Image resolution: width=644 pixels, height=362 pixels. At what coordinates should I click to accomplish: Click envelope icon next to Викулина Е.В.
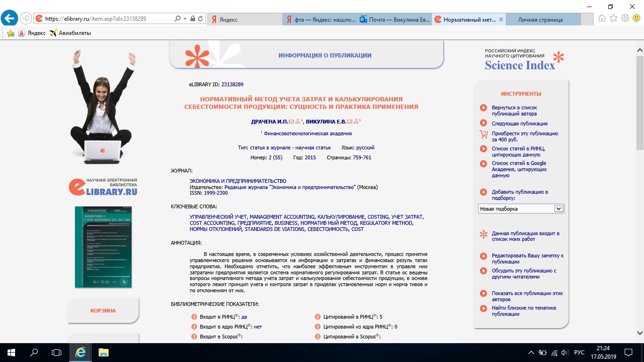coord(350,122)
